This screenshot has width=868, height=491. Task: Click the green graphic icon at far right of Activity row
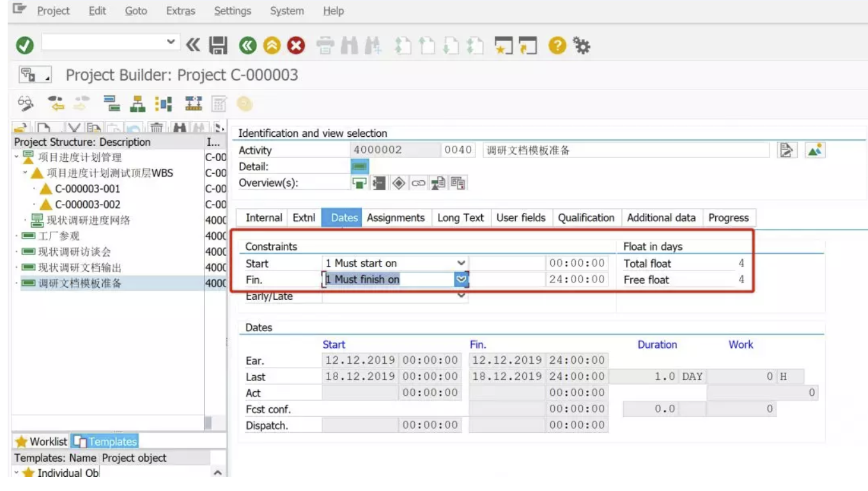coord(814,150)
